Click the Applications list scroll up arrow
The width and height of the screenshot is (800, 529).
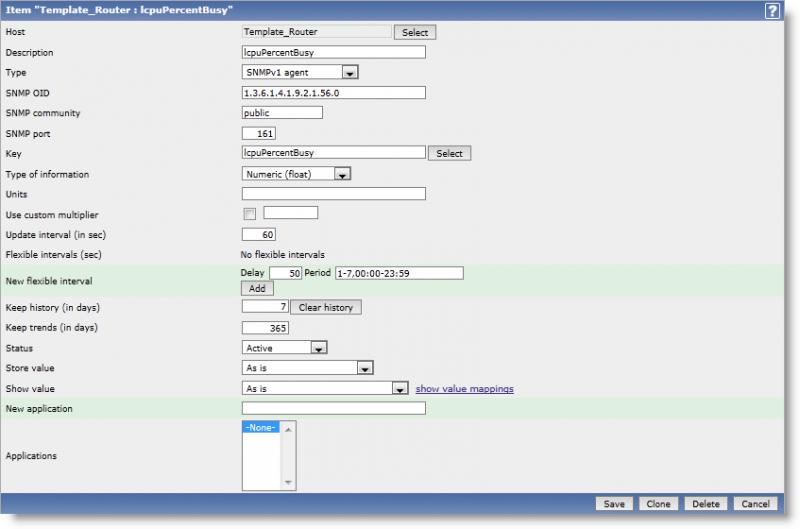[x=288, y=430]
